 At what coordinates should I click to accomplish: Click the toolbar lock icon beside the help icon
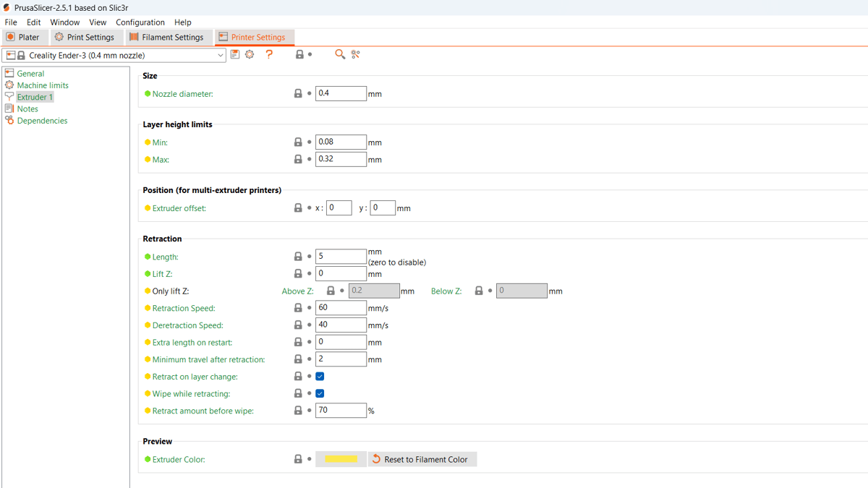coord(299,55)
